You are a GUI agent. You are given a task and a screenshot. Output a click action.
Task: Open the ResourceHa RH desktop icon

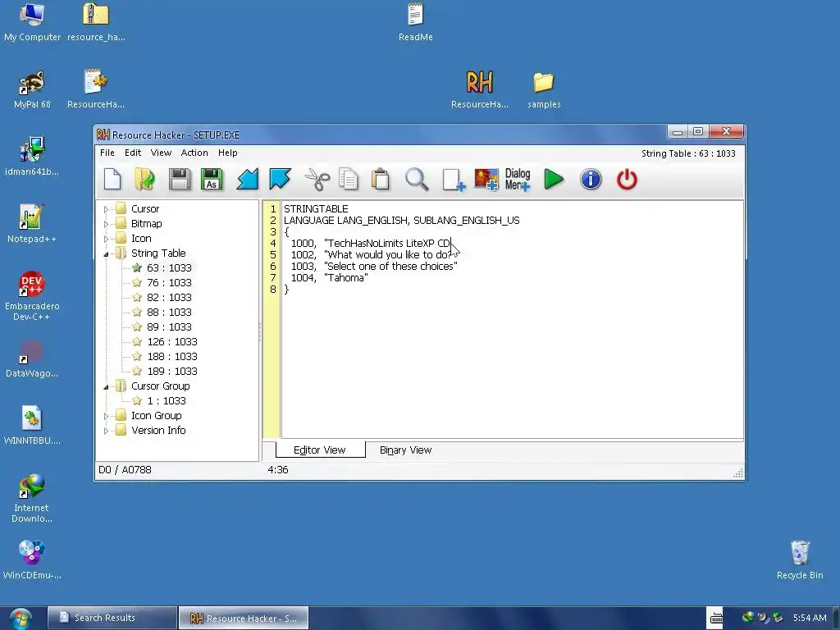pos(479,89)
